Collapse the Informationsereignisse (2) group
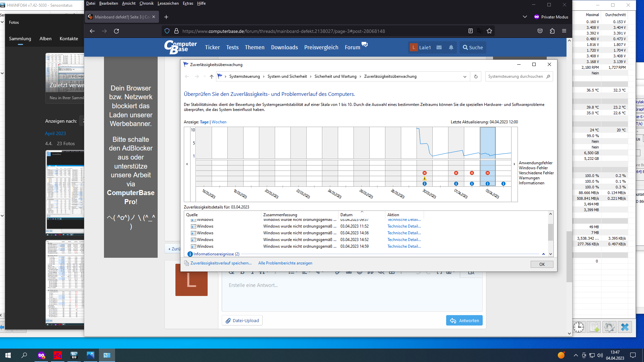644x362 pixels. [x=543, y=254]
